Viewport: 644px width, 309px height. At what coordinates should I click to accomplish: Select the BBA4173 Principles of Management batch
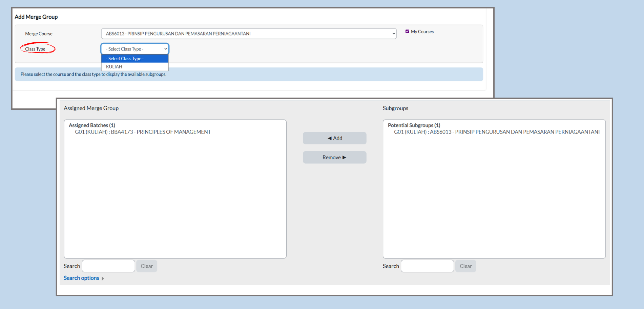(143, 132)
